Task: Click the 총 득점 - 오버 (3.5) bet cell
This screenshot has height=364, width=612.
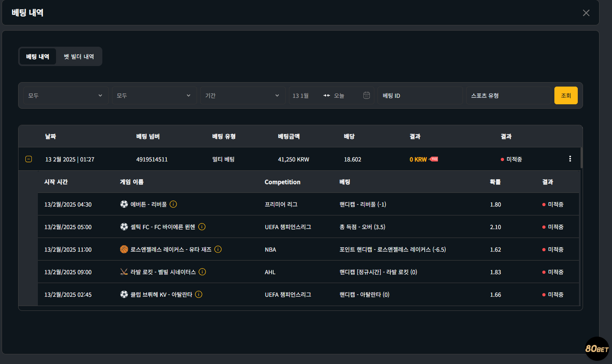Action: pos(363,227)
